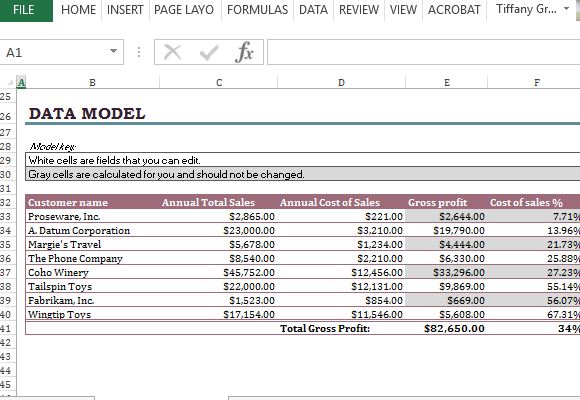Select column D header
The image size is (580, 400).
pyautogui.click(x=341, y=83)
